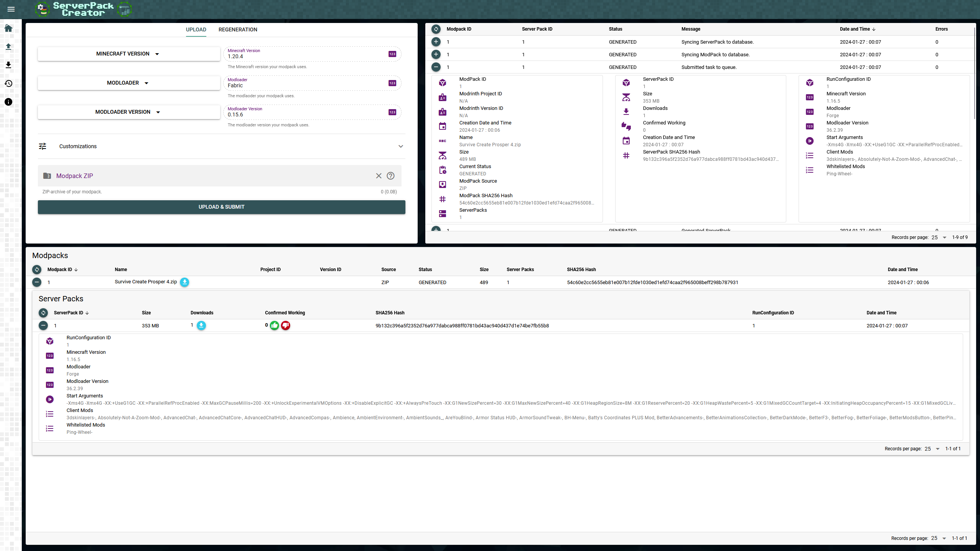Click red thumbs-down not working icon
This screenshot has width=980, height=551.
click(x=286, y=325)
